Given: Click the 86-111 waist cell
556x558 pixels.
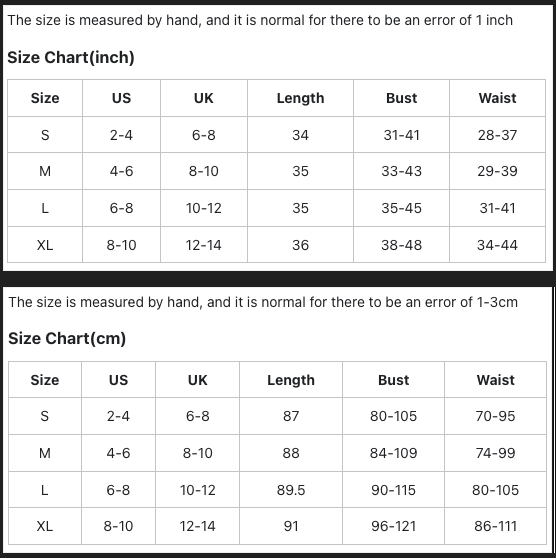Looking at the screenshot, I should (x=495, y=526).
